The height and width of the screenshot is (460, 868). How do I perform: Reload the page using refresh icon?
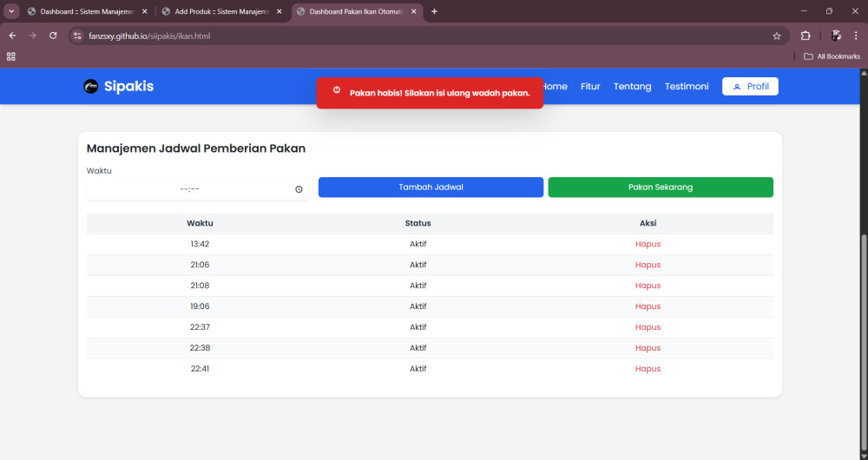tap(53, 36)
